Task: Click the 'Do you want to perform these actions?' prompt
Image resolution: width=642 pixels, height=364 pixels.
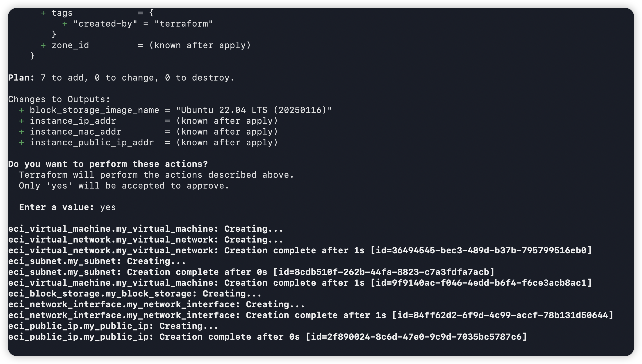Action: point(108,164)
